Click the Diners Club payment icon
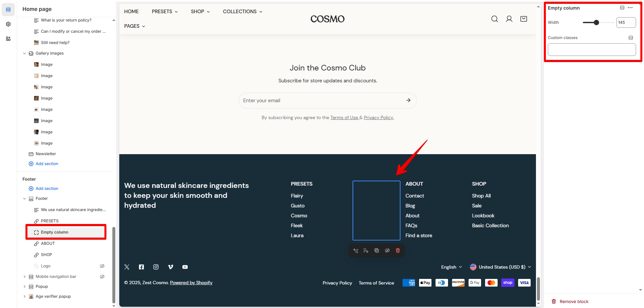Screen dimensions: 644x308 point(442,283)
